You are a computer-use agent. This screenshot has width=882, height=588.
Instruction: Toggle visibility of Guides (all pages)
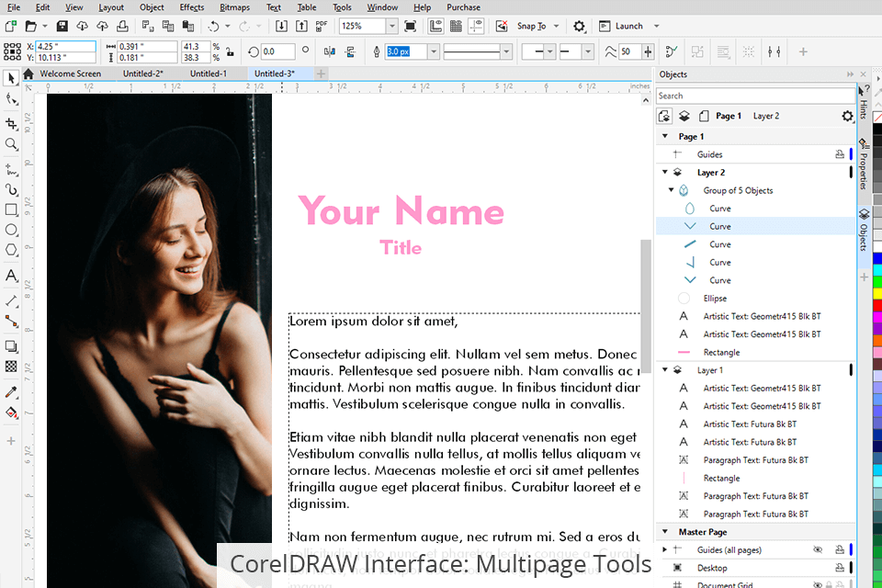pos(819,549)
